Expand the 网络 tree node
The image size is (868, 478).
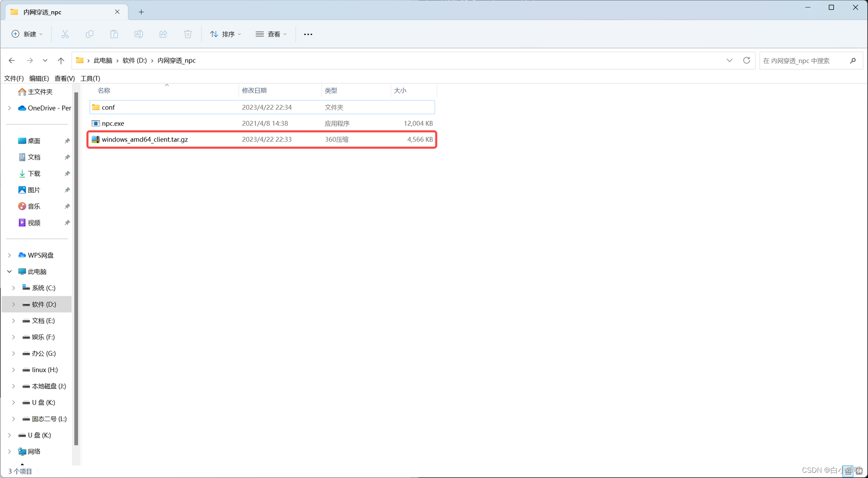pos(10,452)
